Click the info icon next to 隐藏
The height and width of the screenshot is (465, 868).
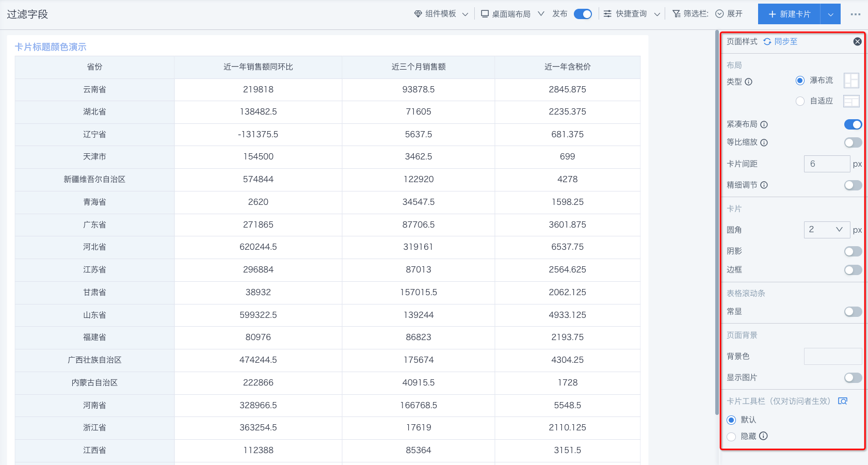764,436
